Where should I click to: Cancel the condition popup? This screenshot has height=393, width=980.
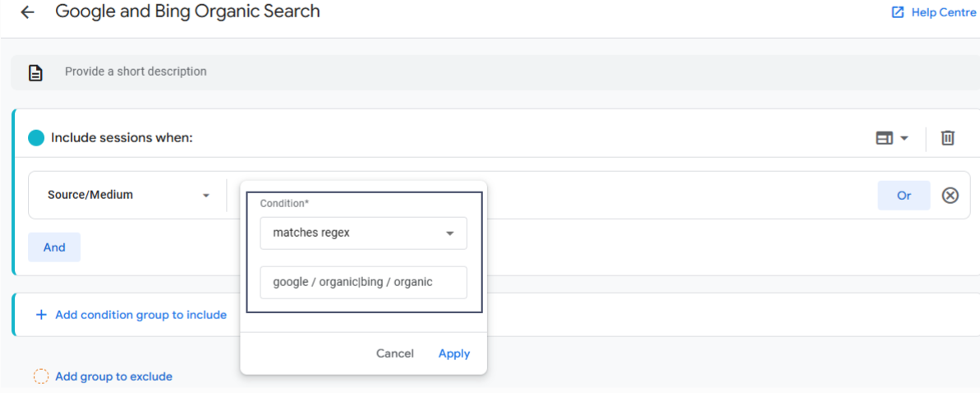tap(394, 354)
